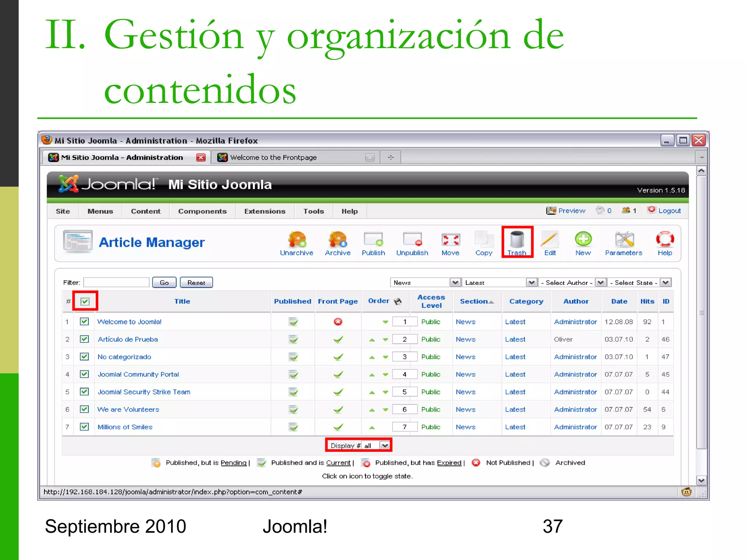Image resolution: width=747 pixels, height=560 pixels.
Task: Click the Joomla! logo in header
Action: coord(108,184)
